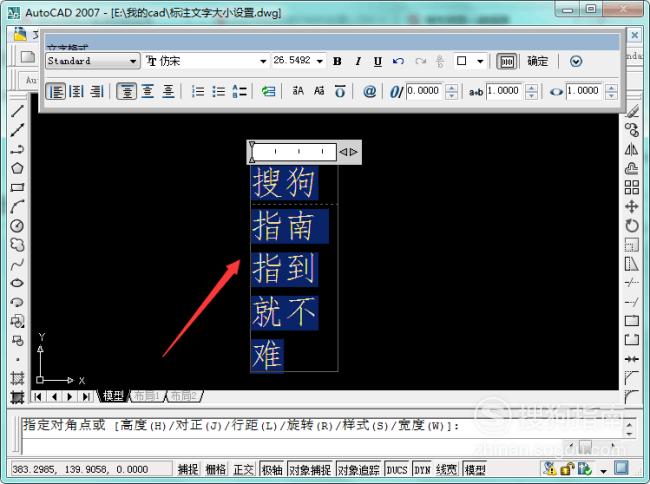Toggle Bold text formatting

337,61
